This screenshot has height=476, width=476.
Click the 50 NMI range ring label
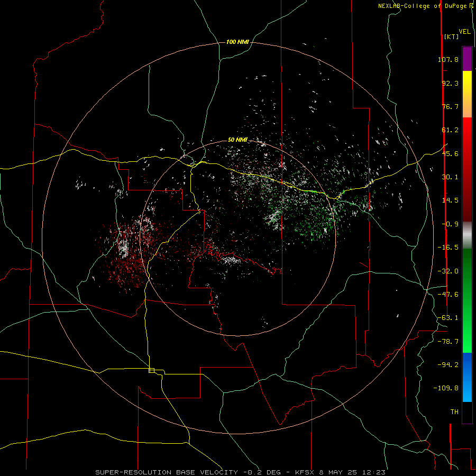point(237,140)
